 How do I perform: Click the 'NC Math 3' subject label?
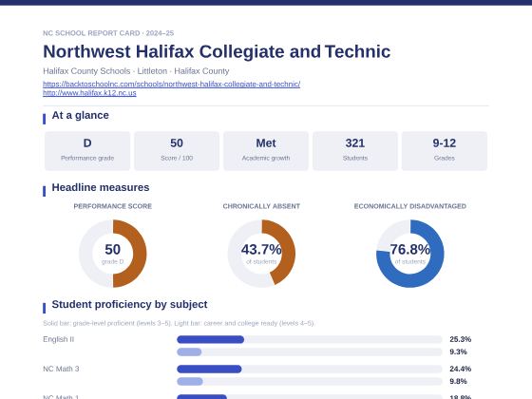[61, 369]
